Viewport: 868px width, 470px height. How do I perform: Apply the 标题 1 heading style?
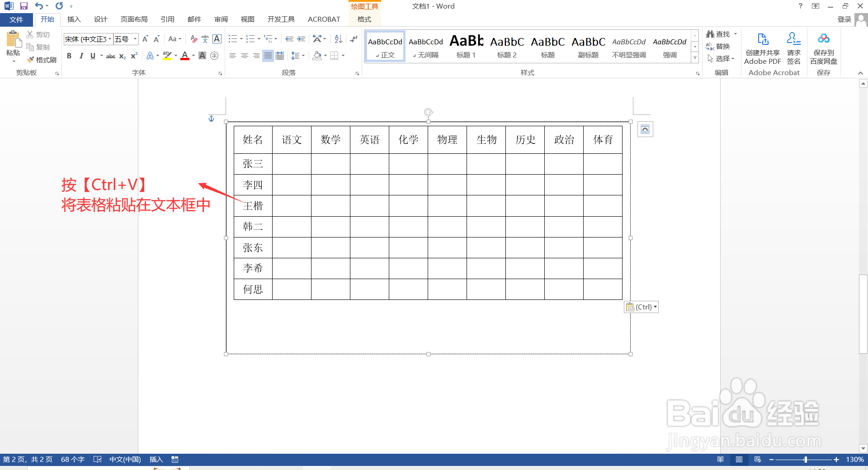click(x=466, y=47)
